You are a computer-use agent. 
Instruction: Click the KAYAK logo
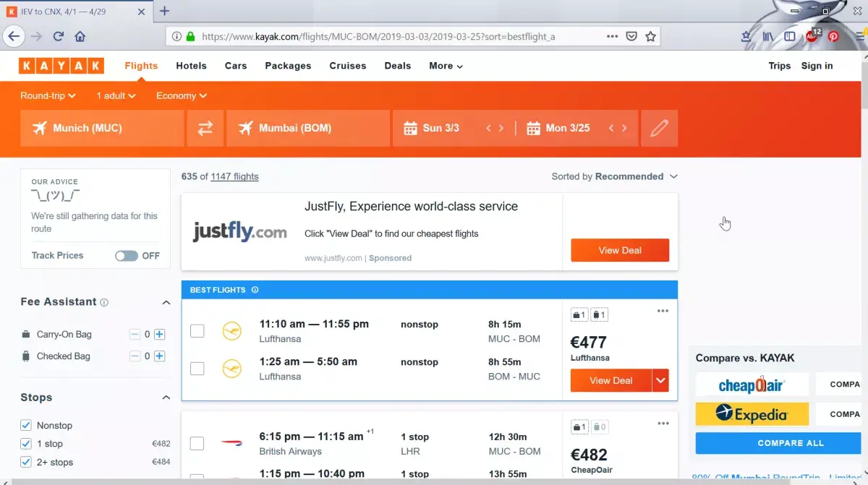click(61, 66)
